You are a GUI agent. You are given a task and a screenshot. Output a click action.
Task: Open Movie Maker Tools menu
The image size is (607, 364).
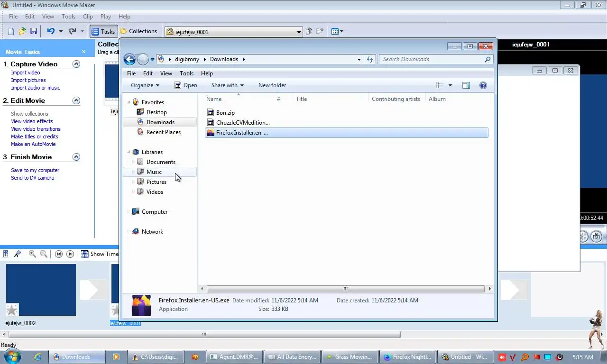click(x=68, y=17)
